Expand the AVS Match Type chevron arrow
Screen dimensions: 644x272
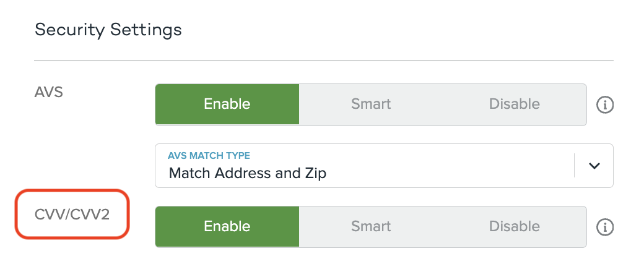[594, 166]
